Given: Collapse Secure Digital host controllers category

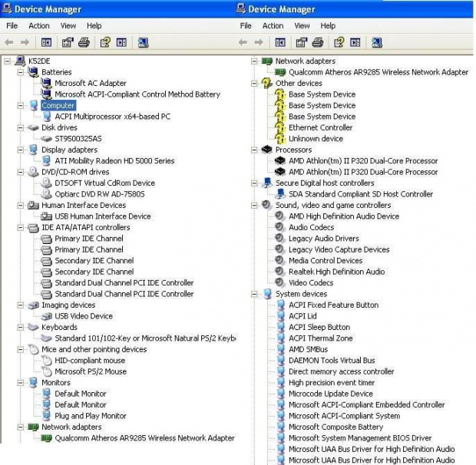Looking at the screenshot, I should tap(254, 183).
